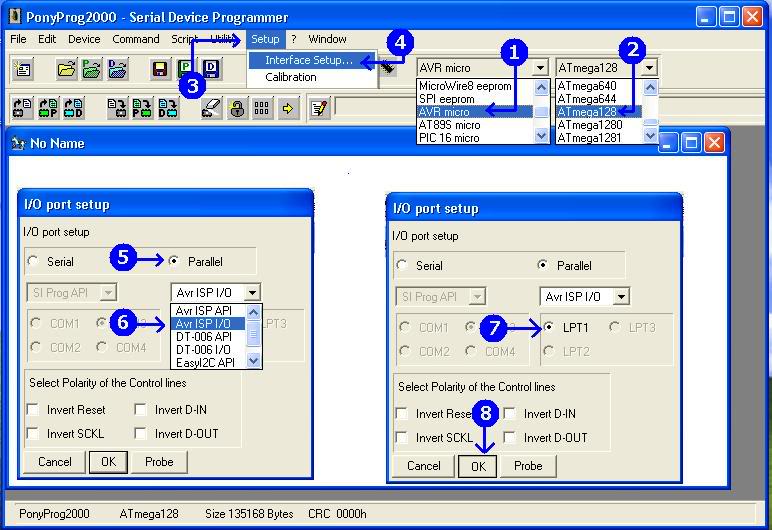Check Invert D-IN in left I/O dialog
Image resolution: width=772 pixels, height=530 pixels.
pyautogui.click(x=140, y=409)
